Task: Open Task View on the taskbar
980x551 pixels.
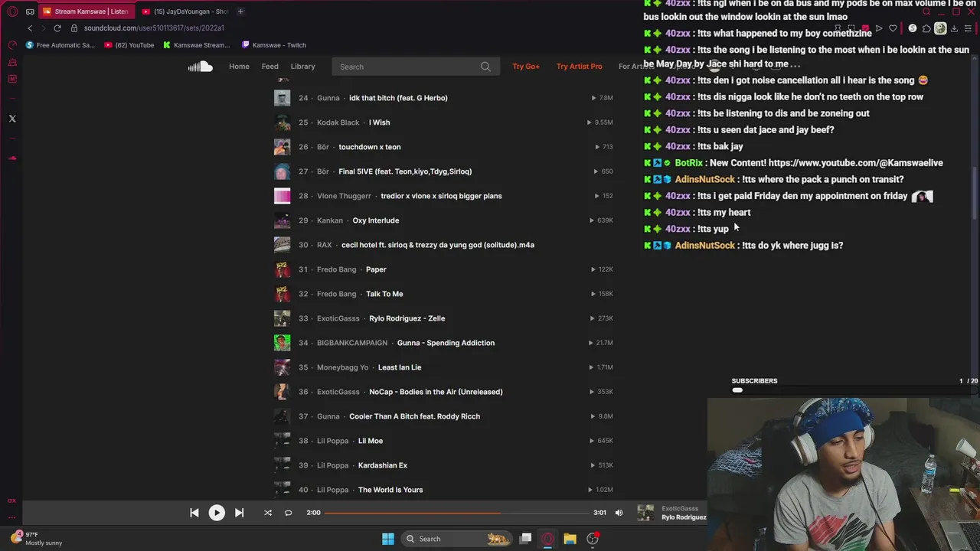Action: coord(525,539)
